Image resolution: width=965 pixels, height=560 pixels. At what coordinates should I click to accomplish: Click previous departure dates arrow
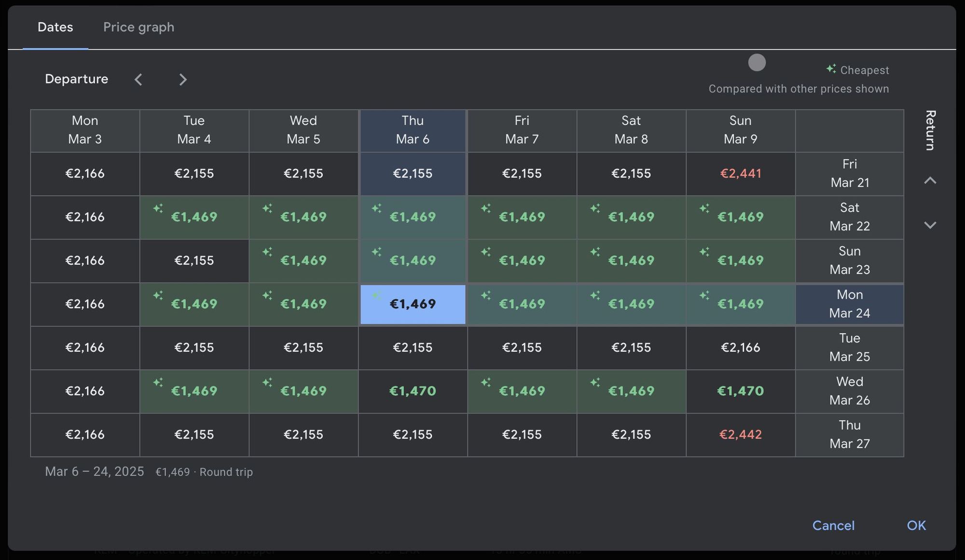tap(138, 80)
